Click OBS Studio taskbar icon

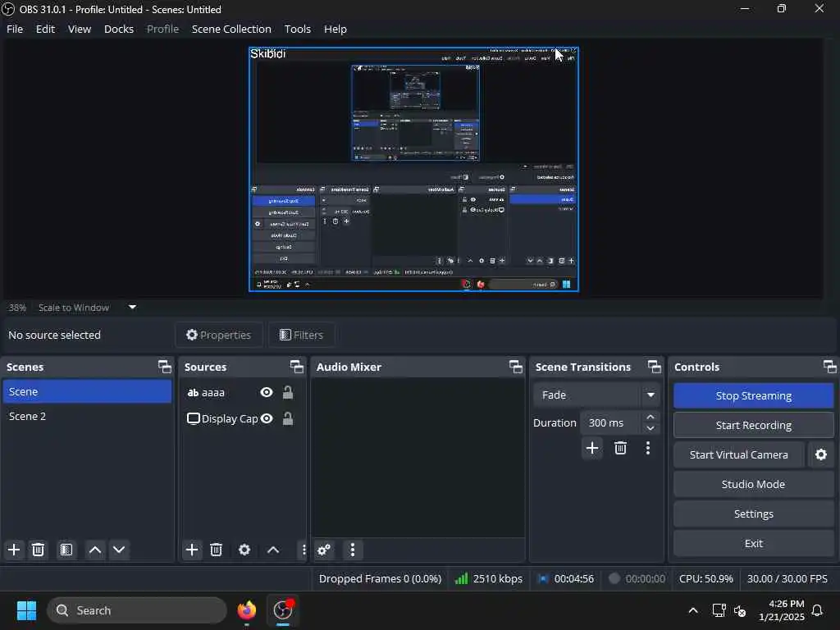tap(283, 610)
